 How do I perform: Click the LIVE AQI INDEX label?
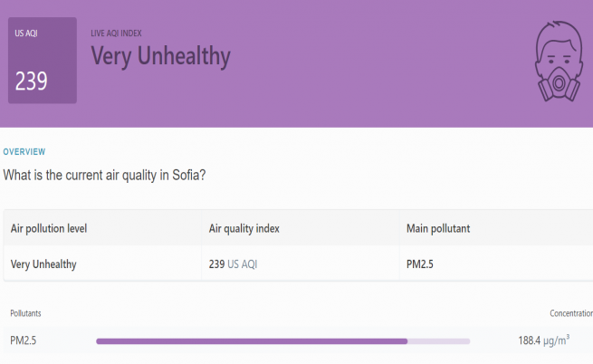116,34
